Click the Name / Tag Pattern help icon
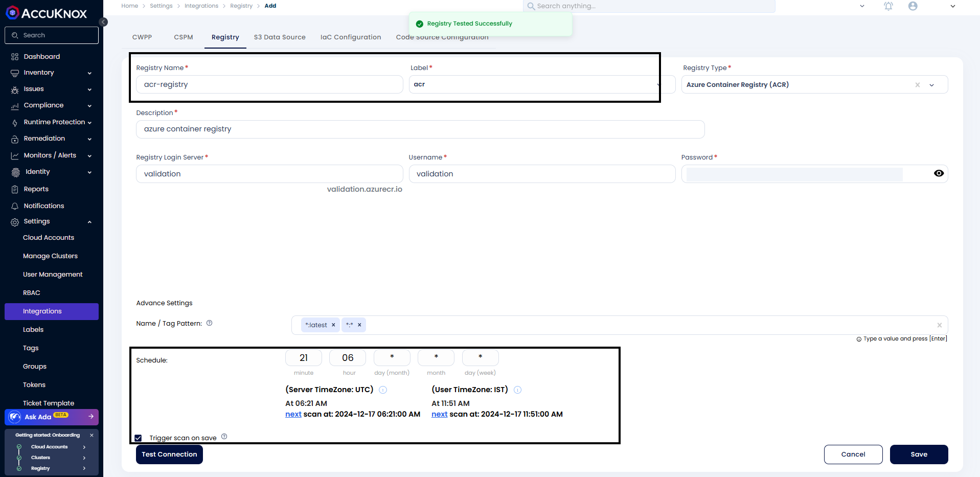 [x=209, y=323]
